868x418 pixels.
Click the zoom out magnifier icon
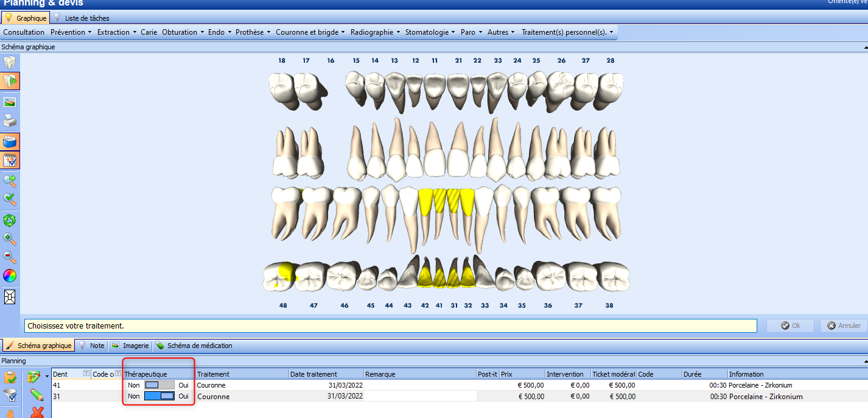[x=10, y=257]
